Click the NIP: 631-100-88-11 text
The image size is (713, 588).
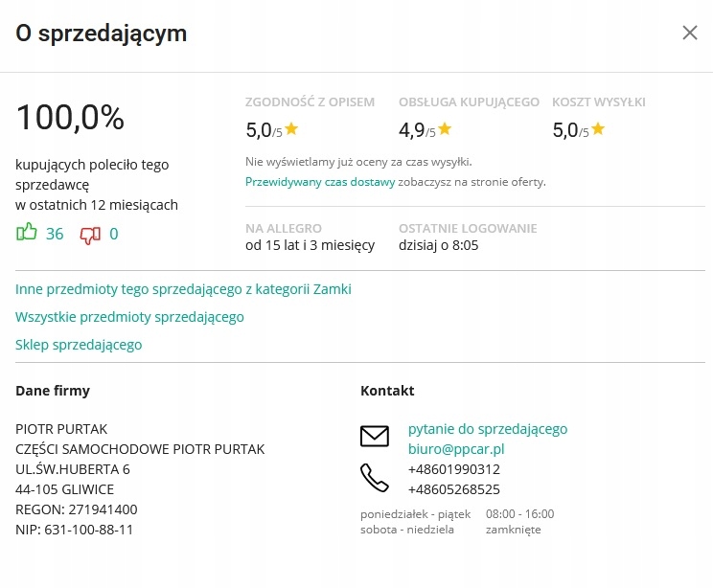coord(74,529)
